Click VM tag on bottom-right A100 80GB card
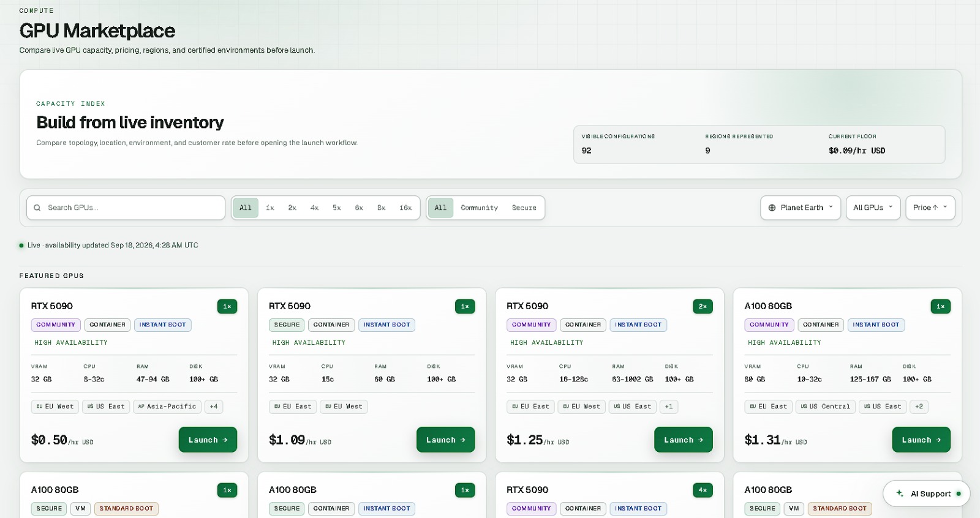Screen dimensions: 980x518 click(x=794, y=509)
